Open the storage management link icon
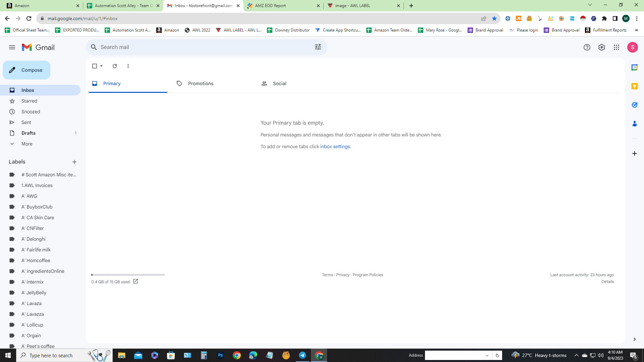644x362 pixels. tap(136, 282)
